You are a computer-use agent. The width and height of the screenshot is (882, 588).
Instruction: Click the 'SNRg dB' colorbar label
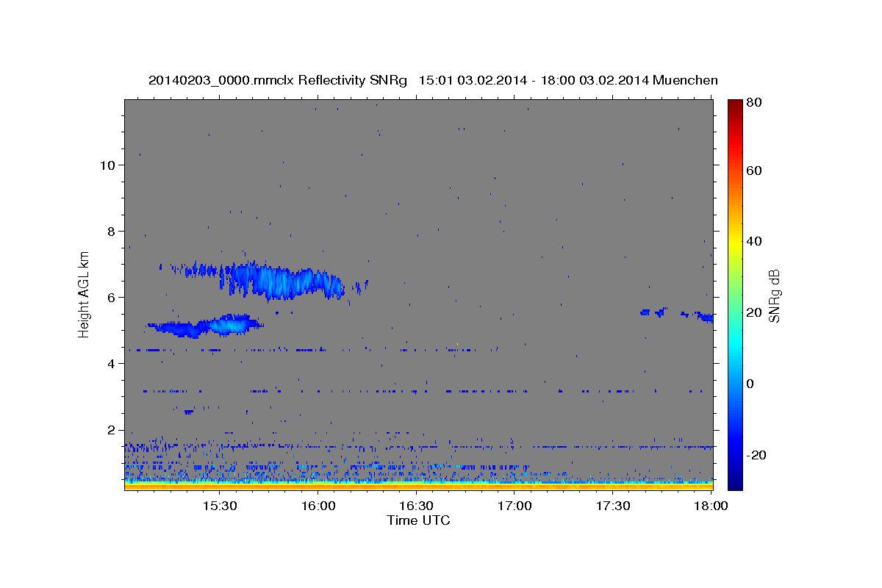(x=774, y=295)
